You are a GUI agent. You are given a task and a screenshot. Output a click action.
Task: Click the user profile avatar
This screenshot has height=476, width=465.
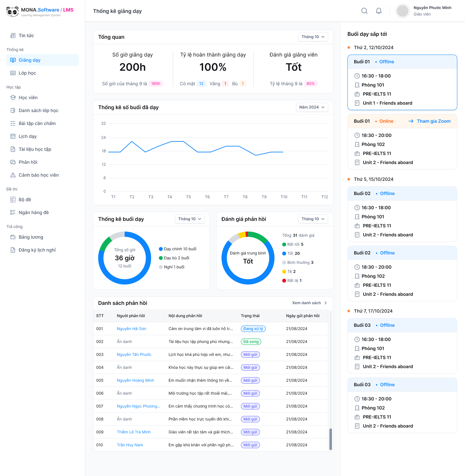click(403, 11)
